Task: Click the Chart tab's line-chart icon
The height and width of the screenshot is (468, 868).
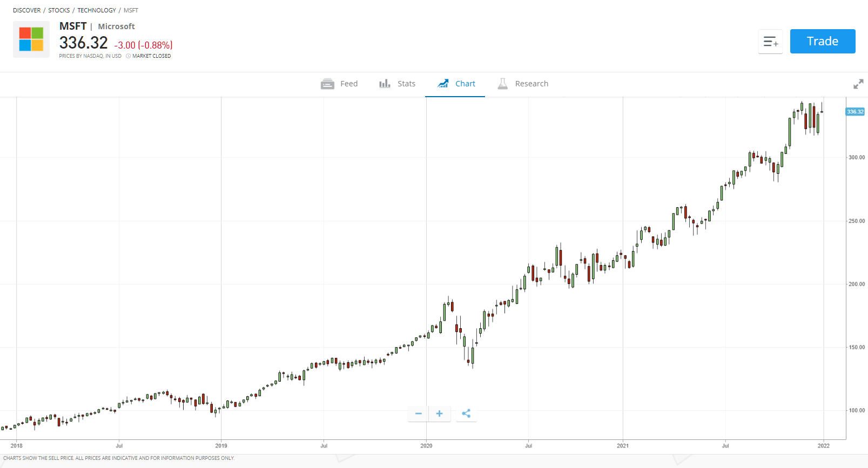Action: tap(443, 84)
